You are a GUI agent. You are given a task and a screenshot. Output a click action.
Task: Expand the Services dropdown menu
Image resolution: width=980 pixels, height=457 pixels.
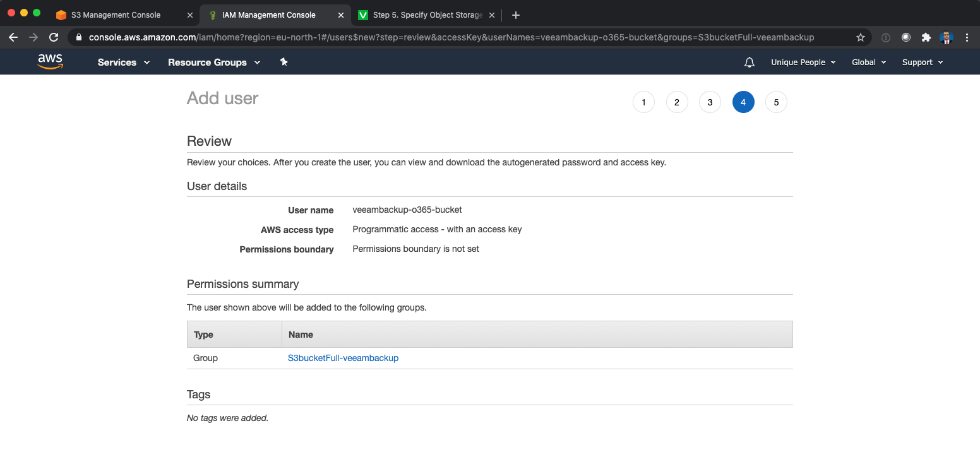124,62
